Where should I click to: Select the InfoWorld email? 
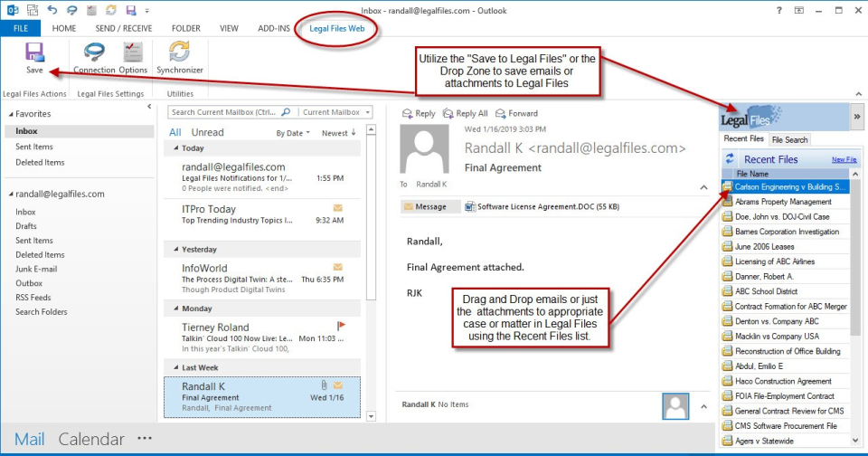tap(262, 278)
